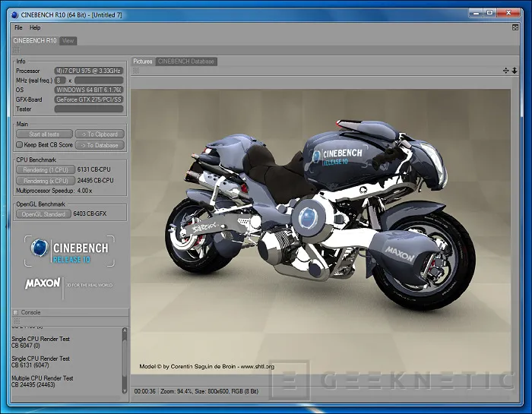
Task: Run Rendering (1 CPU) benchmark
Action: pyautogui.click(x=46, y=170)
